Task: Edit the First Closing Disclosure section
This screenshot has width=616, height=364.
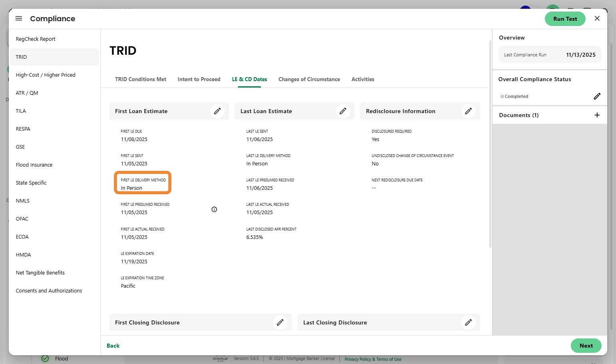Action: coord(280,322)
